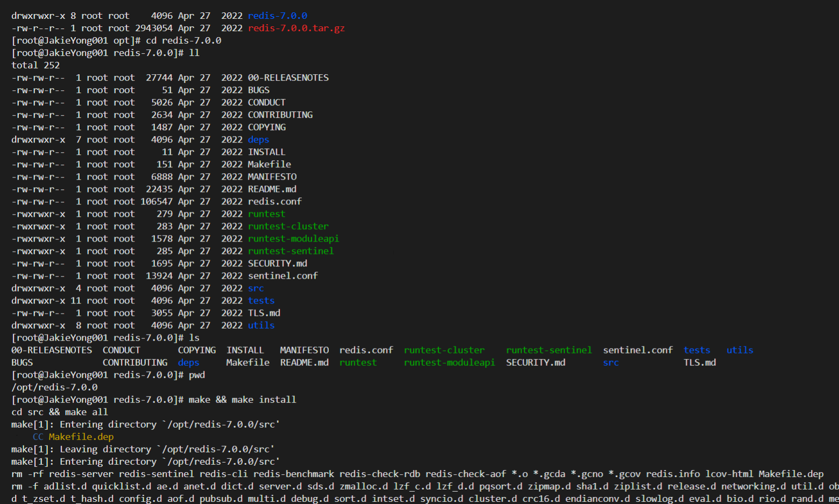Click blue deps in the ls column output
Viewport: 839px width, 504px height.
click(x=189, y=362)
